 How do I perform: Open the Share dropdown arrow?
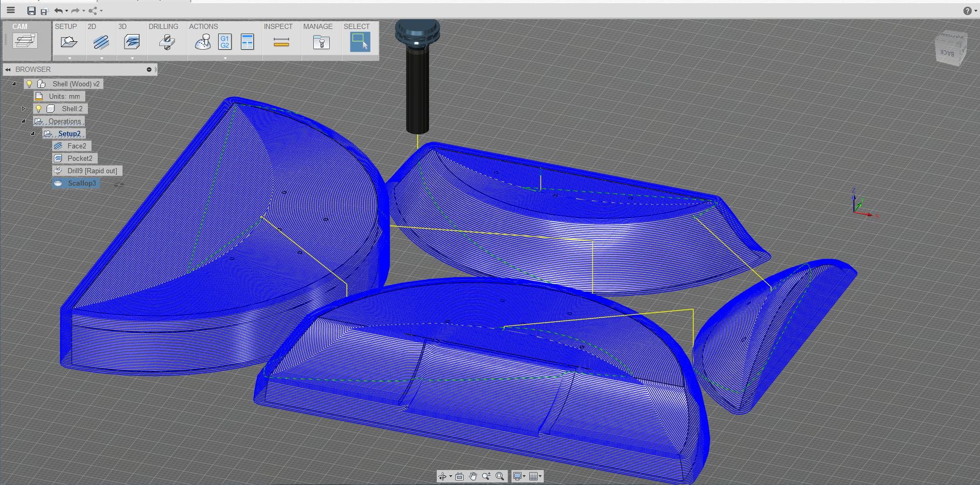[101, 11]
